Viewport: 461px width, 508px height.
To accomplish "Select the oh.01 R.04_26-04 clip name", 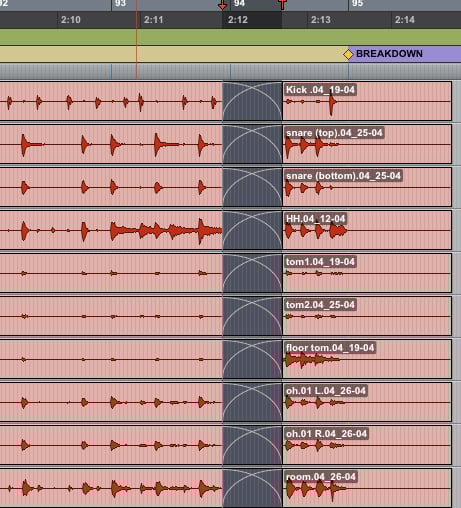I will 326,434.
